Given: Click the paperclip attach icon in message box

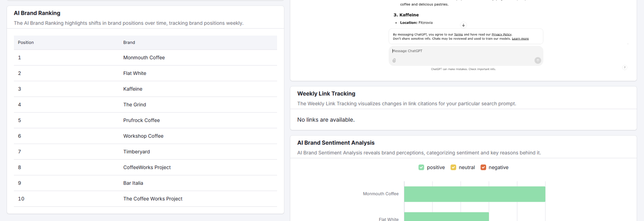Looking at the screenshot, I should tap(394, 60).
